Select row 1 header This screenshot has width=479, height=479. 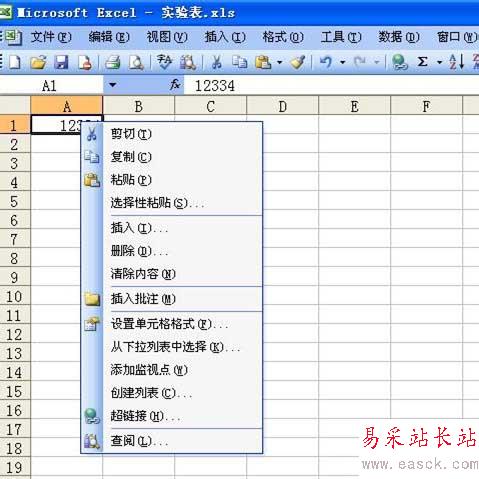pyautogui.click(x=15, y=125)
